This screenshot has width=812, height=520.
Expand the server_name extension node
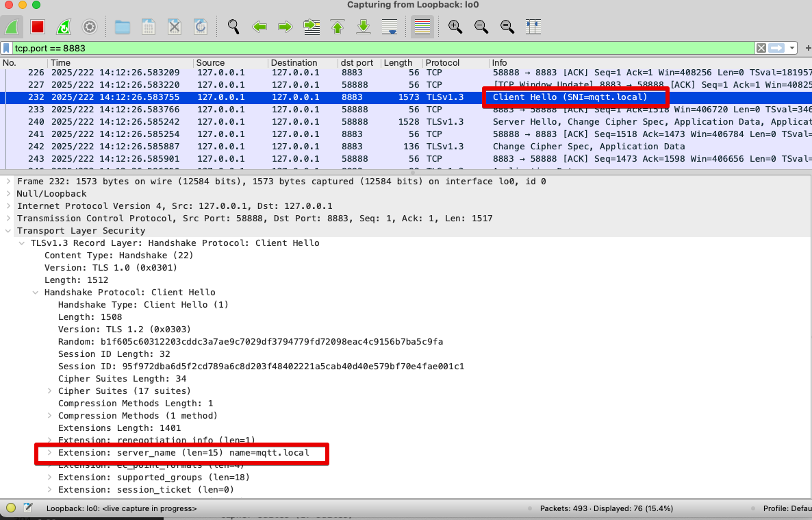point(49,453)
